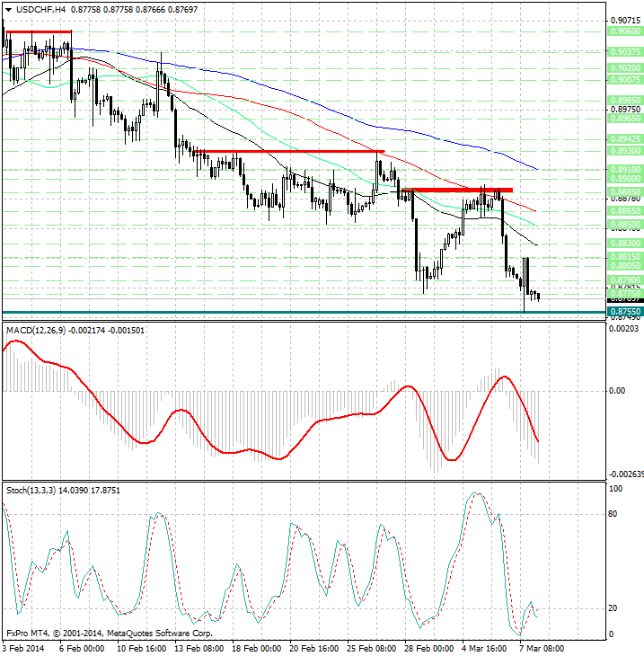Viewport: 644px width, 656px height.
Task: Select the MACD(12,26,9) indicator label
Action: (36, 331)
